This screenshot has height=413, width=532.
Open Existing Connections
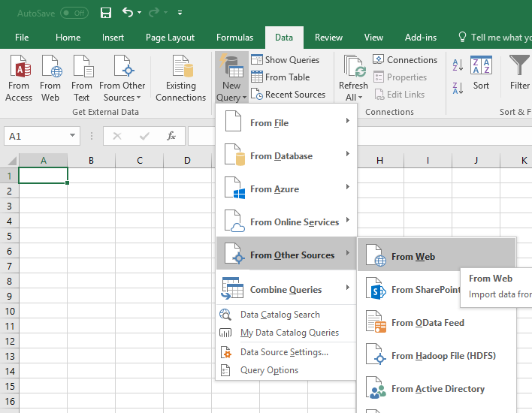[180, 78]
